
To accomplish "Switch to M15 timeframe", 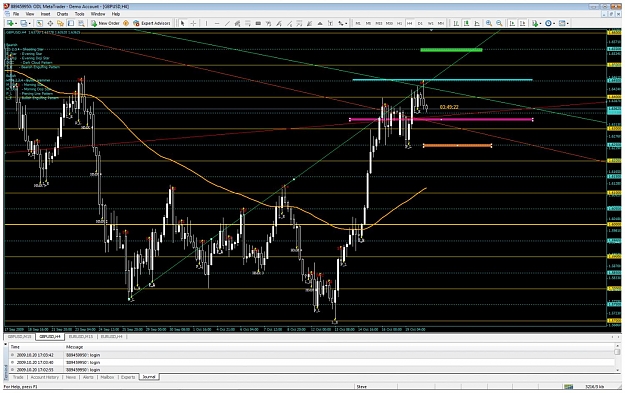I will tap(379, 23).
